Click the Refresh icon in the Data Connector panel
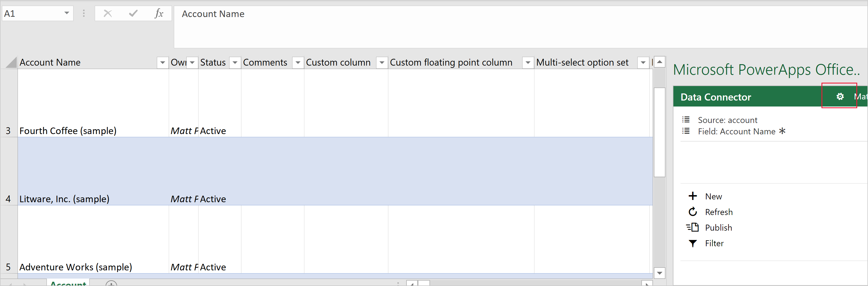Screen dimensions: 868x286 pos(693,212)
